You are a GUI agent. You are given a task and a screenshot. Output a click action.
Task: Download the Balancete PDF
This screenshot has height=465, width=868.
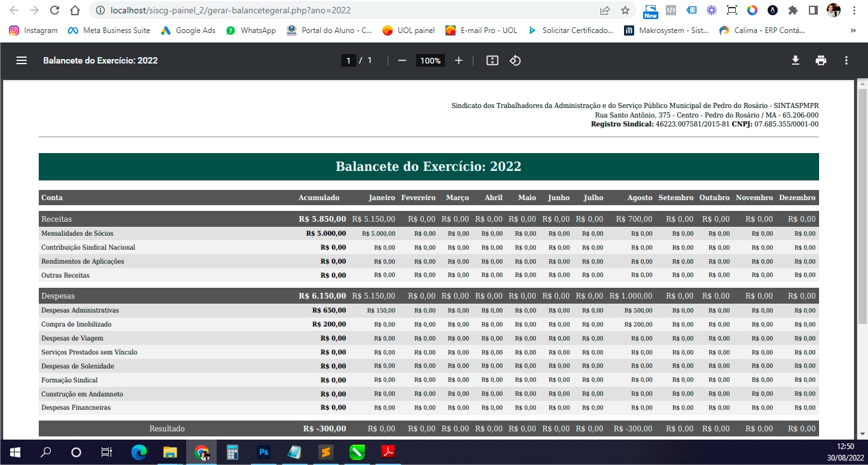pos(795,60)
